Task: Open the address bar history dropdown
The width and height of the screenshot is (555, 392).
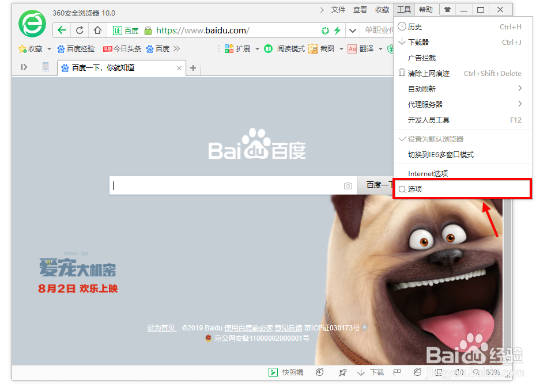Action: coord(352,31)
